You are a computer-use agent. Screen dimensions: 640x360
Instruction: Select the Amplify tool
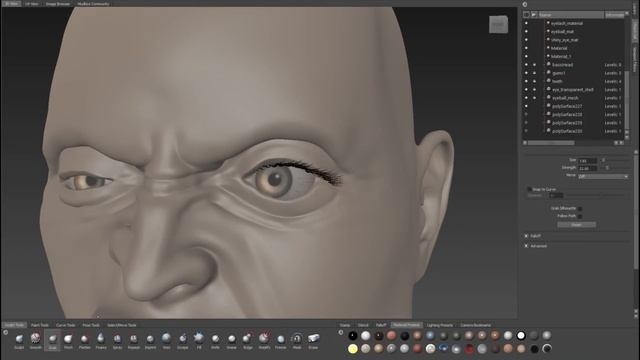coord(264,340)
